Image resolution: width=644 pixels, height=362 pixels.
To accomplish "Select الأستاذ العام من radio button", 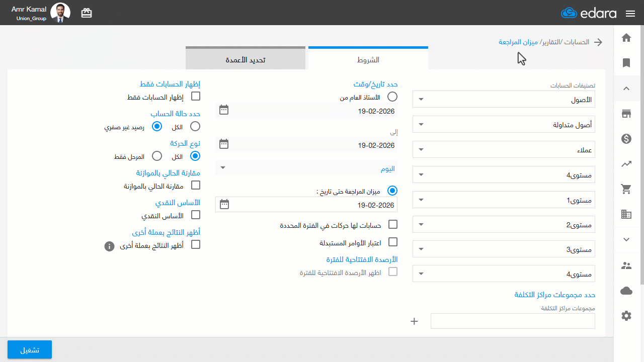I will click(x=392, y=96).
